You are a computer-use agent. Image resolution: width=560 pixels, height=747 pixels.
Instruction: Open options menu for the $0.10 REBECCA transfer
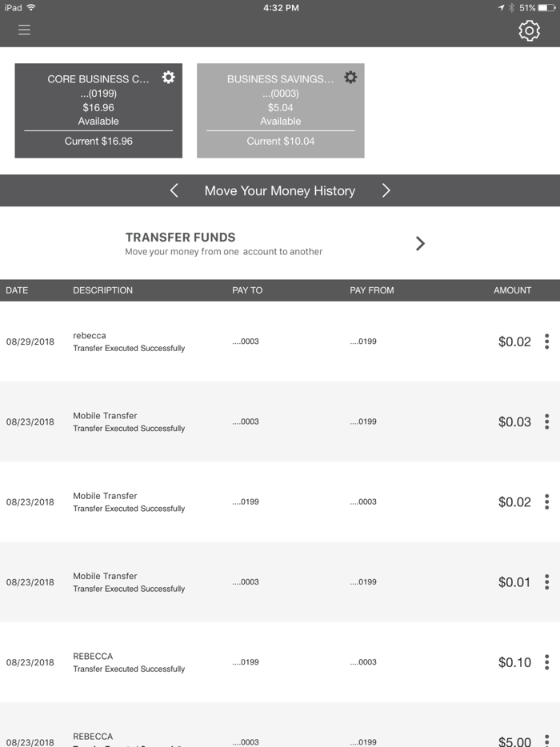pos(546,662)
